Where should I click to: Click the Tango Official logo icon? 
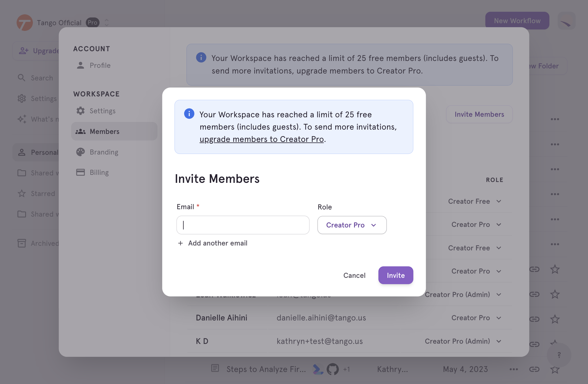tap(25, 22)
